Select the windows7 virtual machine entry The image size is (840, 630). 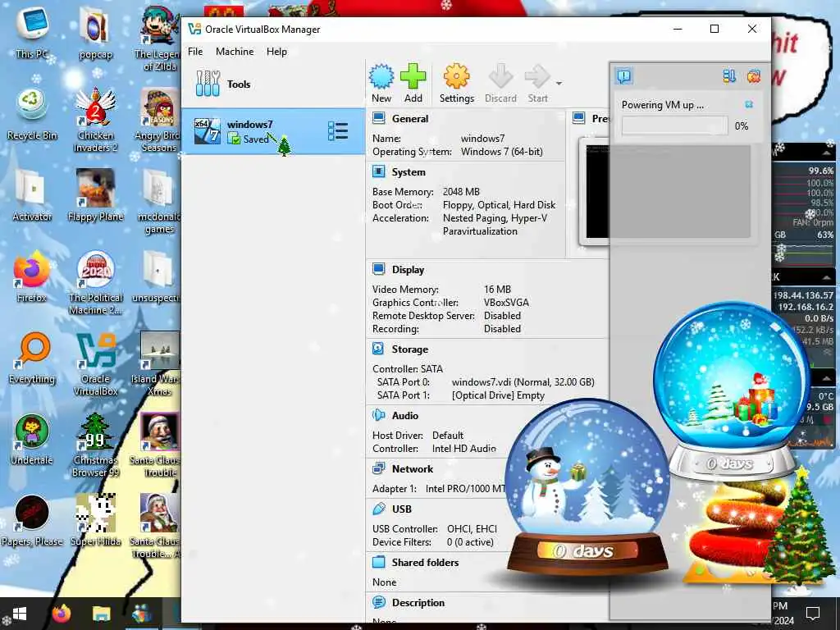tap(273, 131)
